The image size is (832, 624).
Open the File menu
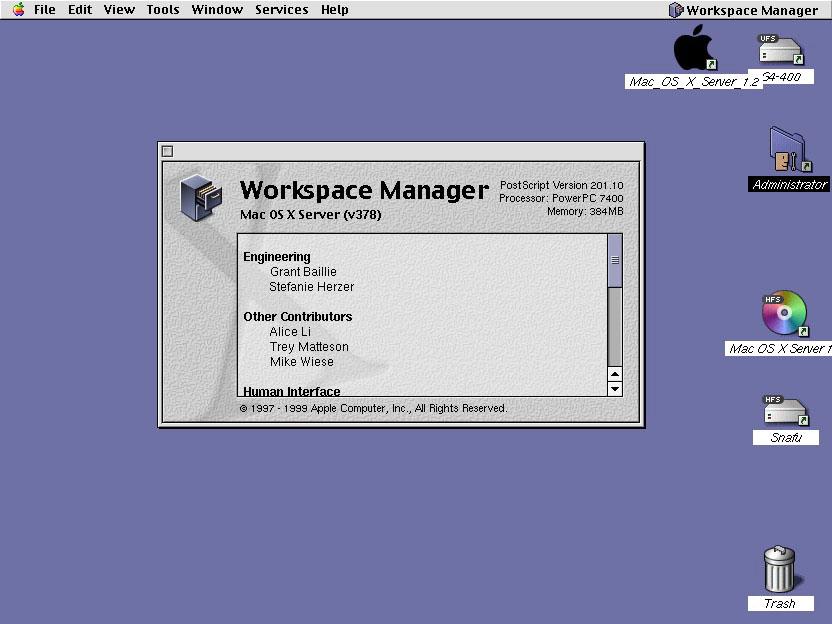pyautogui.click(x=45, y=10)
